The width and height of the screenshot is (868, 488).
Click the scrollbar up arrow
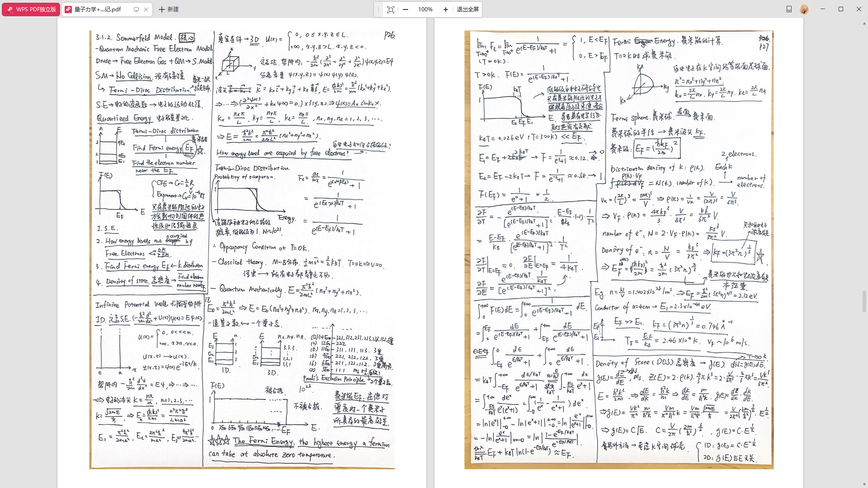(864, 23)
